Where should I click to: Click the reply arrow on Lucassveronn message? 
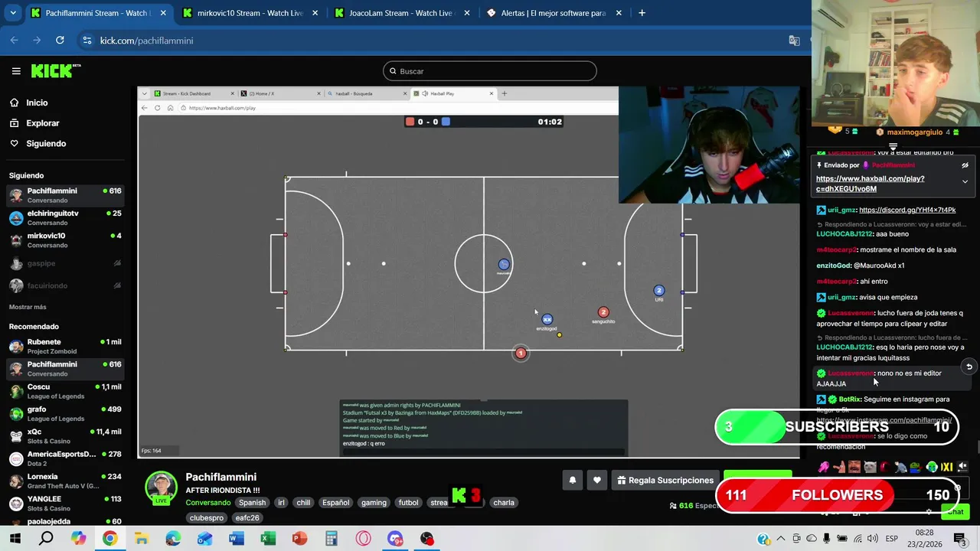969,367
